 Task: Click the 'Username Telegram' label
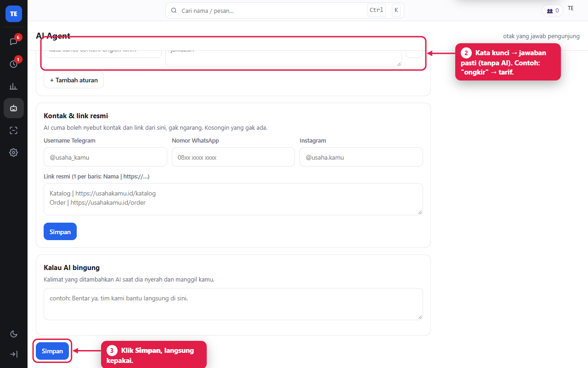pyautogui.click(x=70, y=141)
